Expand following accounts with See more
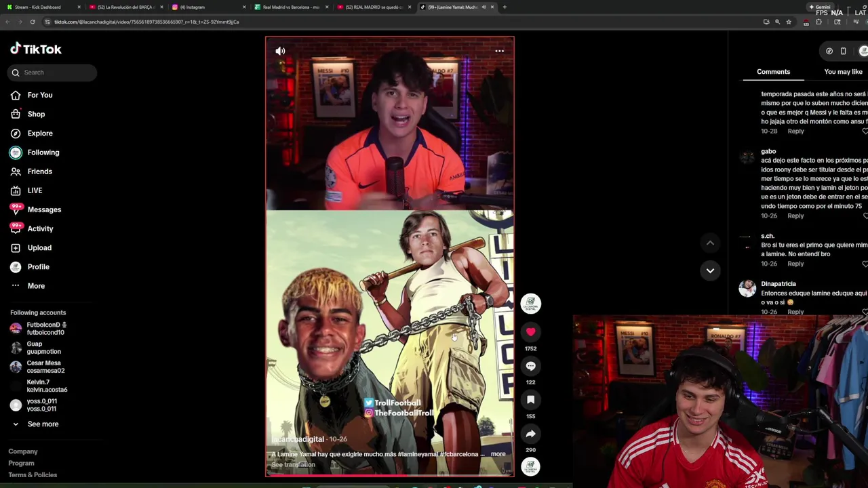 pyautogui.click(x=35, y=424)
